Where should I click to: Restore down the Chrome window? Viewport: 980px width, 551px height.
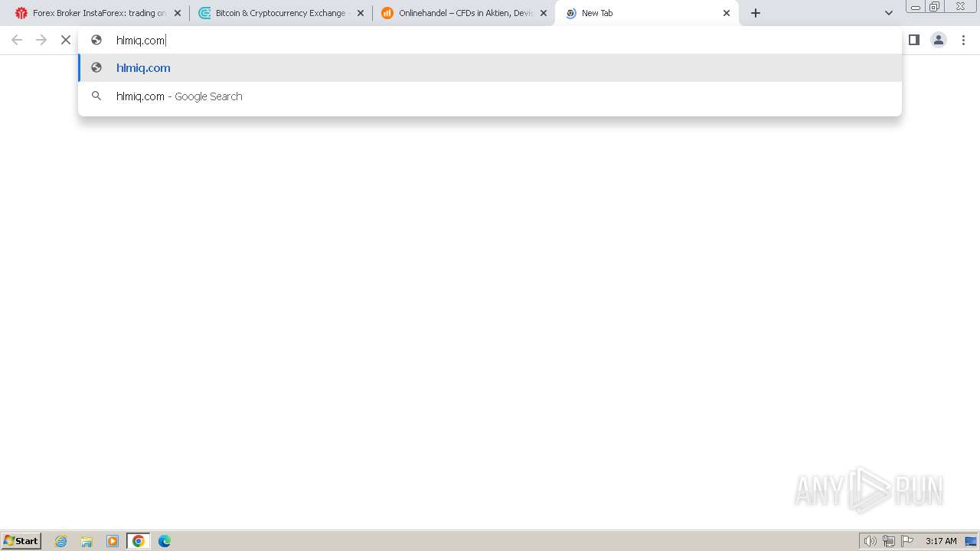click(935, 6)
